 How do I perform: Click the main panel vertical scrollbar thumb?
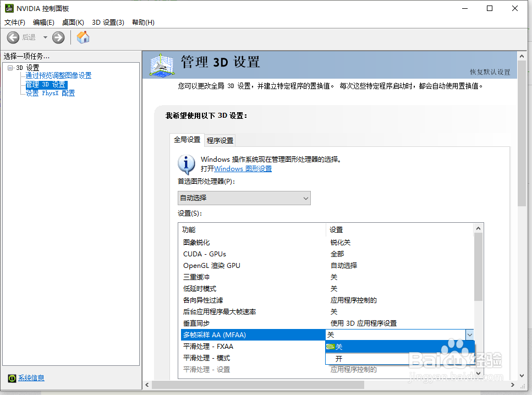pos(522,133)
